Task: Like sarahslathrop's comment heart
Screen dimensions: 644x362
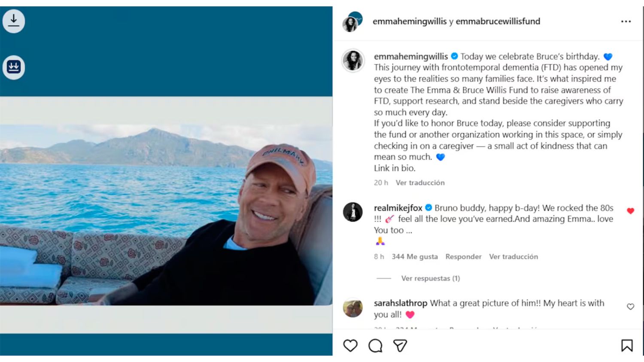Action: tap(630, 307)
